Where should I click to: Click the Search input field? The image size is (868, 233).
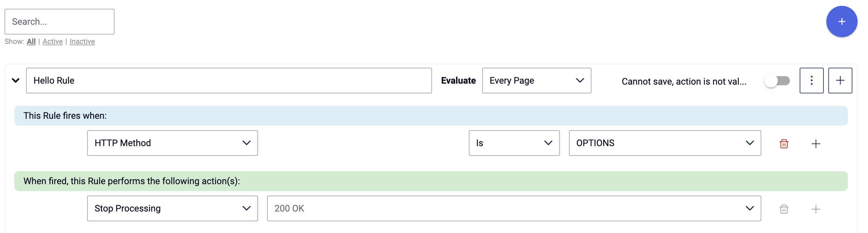(x=59, y=21)
